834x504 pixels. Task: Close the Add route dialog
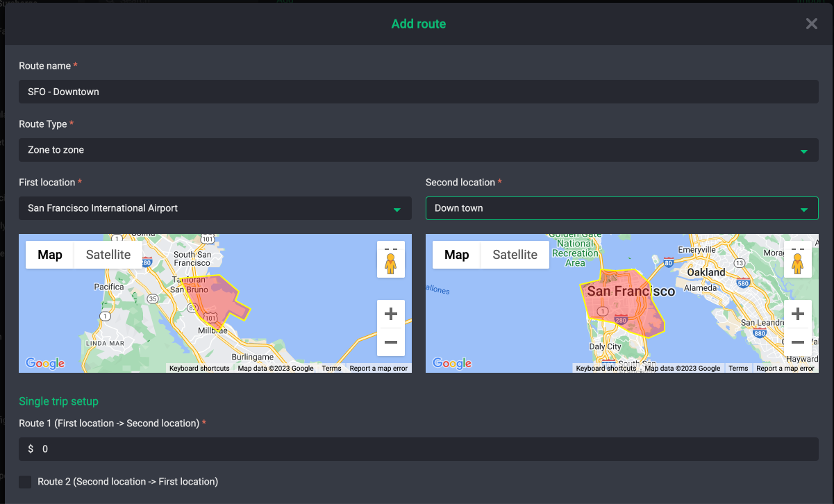[811, 24]
